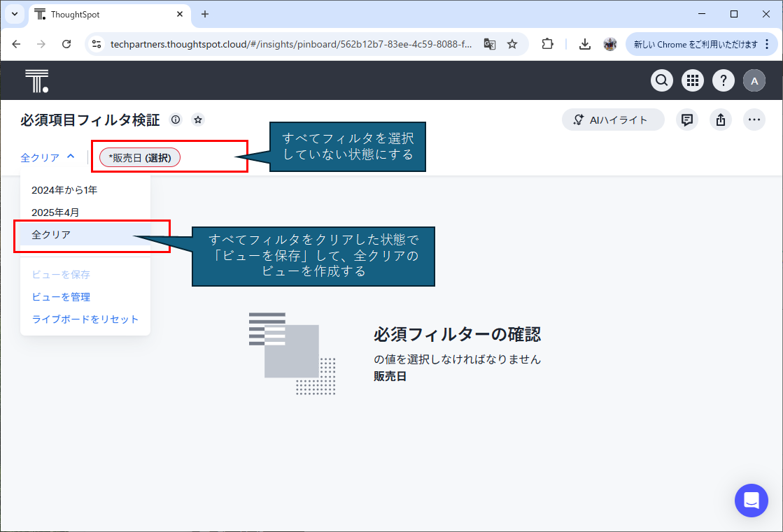Open the comments icon button

click(x=687, y=120)
